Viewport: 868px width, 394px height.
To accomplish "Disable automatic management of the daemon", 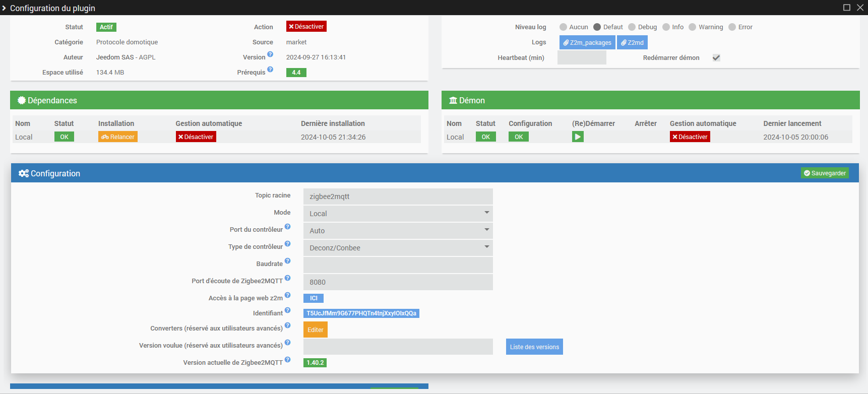I will coord(690,137).
